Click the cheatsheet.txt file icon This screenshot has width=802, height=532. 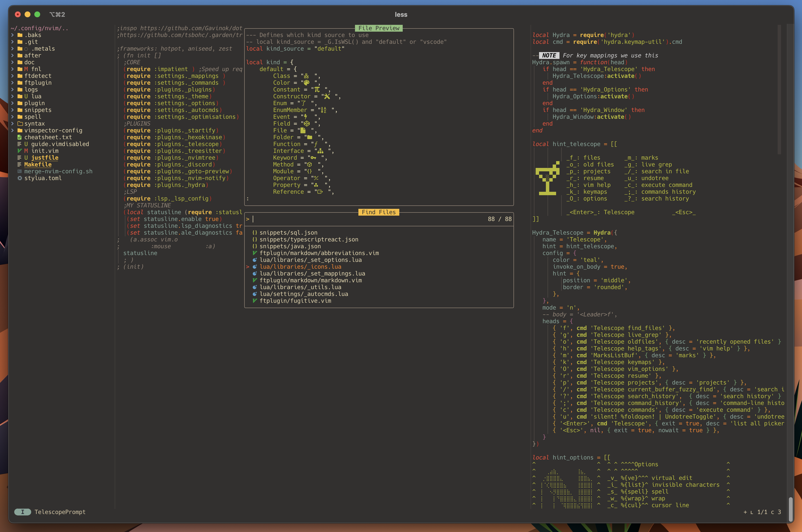coord(19,138)
